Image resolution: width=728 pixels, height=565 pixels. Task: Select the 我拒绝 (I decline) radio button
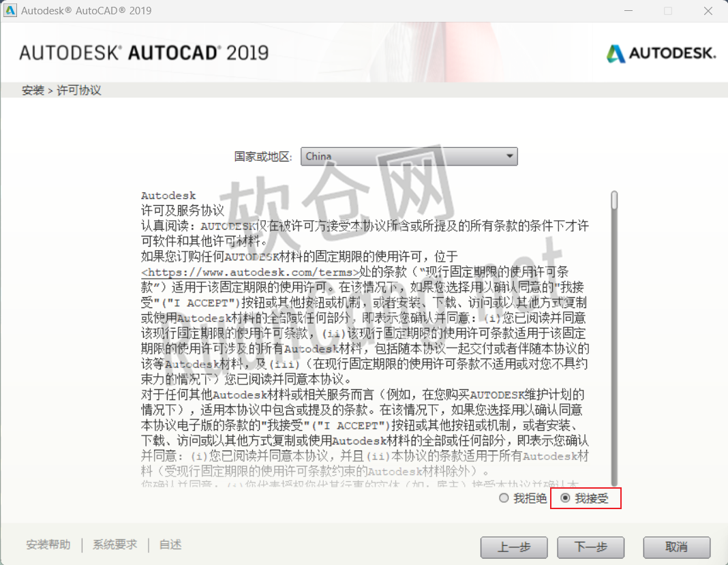pos(504,498)
